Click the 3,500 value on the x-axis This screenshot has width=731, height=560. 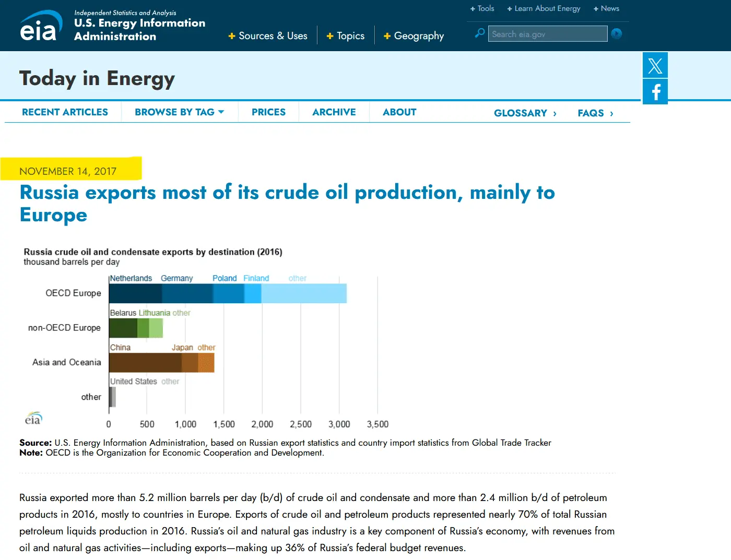pyautogui.click(x=378, y=424)
